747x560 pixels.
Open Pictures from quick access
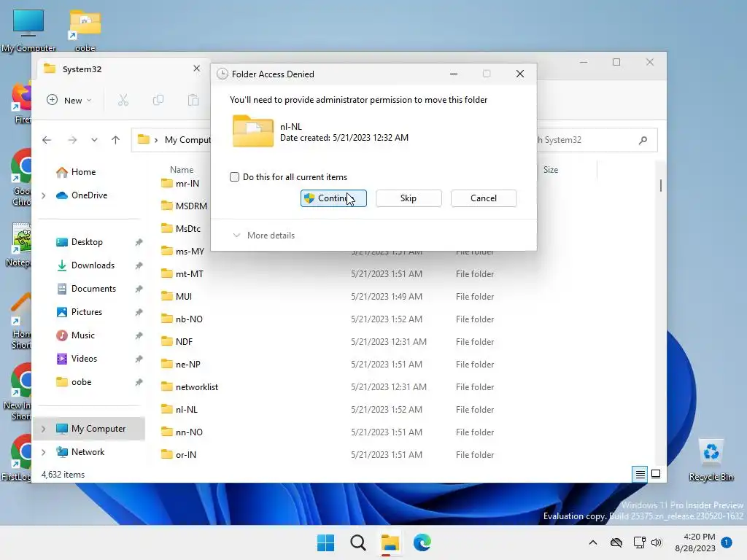coord(80,312)
